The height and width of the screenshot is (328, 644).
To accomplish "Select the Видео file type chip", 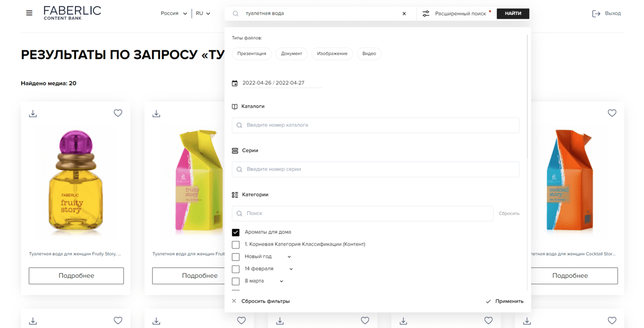I will (x=369, y=53).
